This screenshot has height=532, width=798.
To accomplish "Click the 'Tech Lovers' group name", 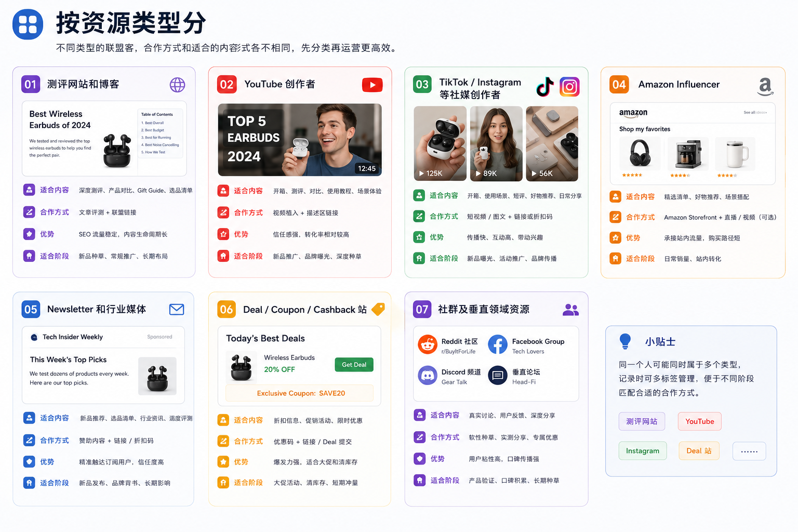I will [x=528, y=351].
